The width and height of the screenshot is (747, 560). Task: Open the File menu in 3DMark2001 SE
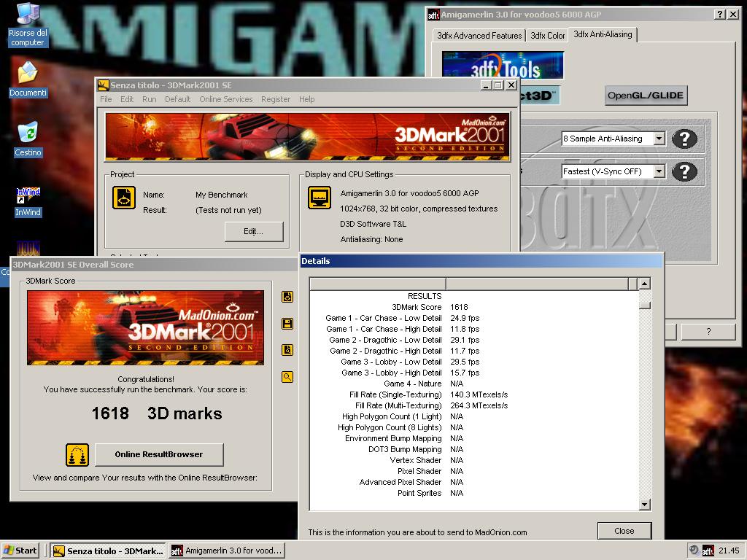(x=107, y=99)
